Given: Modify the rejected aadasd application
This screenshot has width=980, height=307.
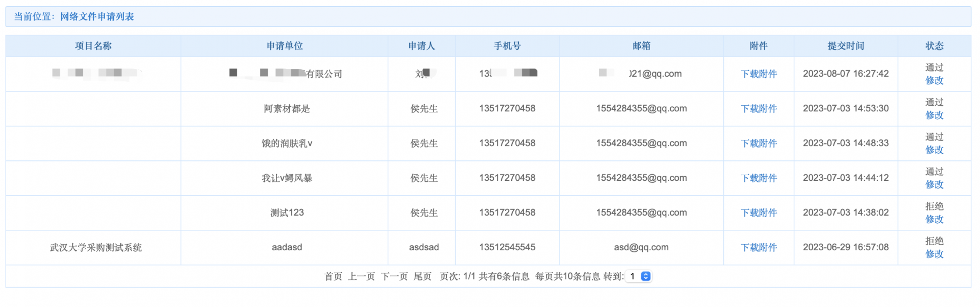Looking at the screenshot, I should click(x=934, y=254).
